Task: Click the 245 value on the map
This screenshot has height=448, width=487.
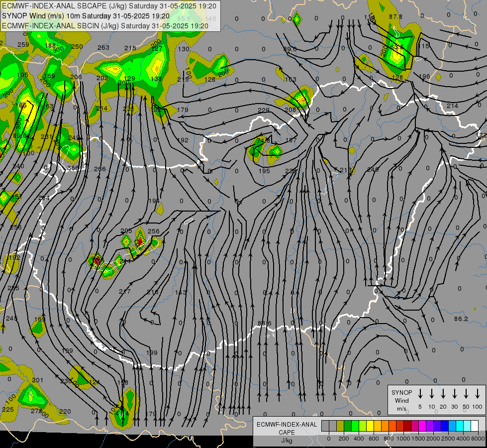Action: 11,318
